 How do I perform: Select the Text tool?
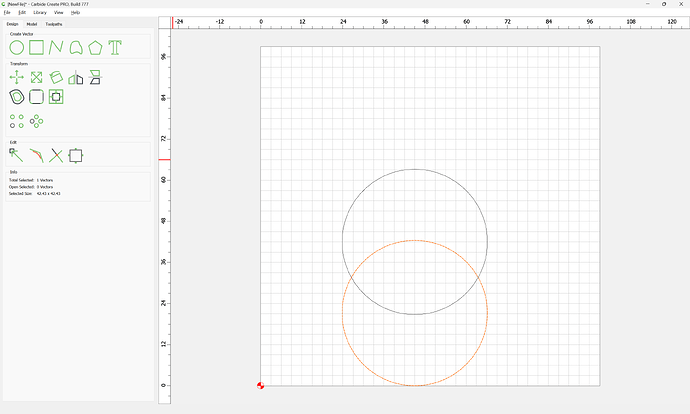click(x=115, y=48)
